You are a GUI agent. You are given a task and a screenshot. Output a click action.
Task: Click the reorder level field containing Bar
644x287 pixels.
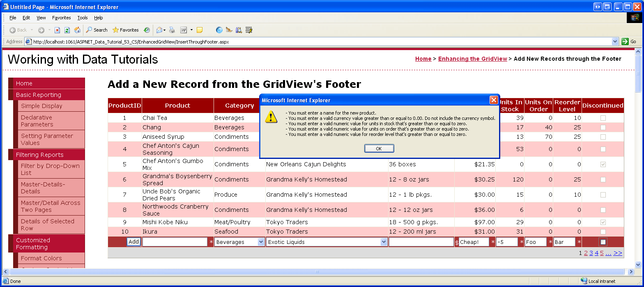[564, 242]
